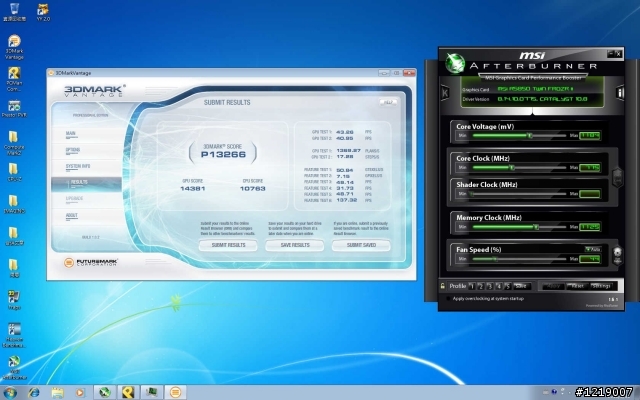
Task: Click the profile Save button
Action: [x=521, y=286]
